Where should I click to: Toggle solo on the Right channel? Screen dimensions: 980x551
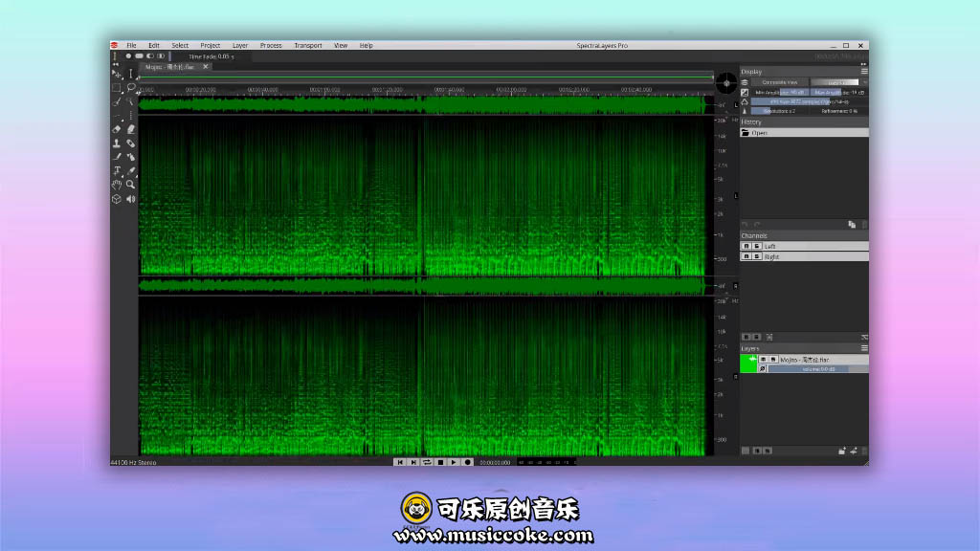pos(756,256)
